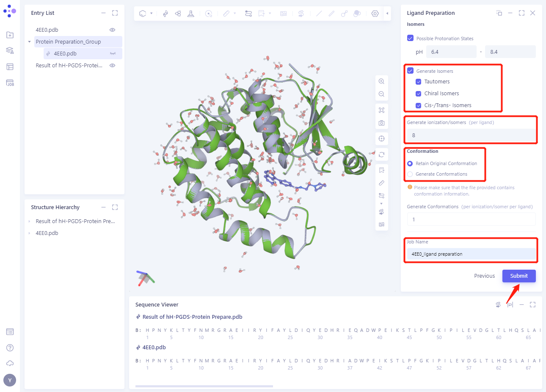This screenshot has height=392, width=546.
Task: Click the rotate refresh icon in viewer
Action: point(381,155)
